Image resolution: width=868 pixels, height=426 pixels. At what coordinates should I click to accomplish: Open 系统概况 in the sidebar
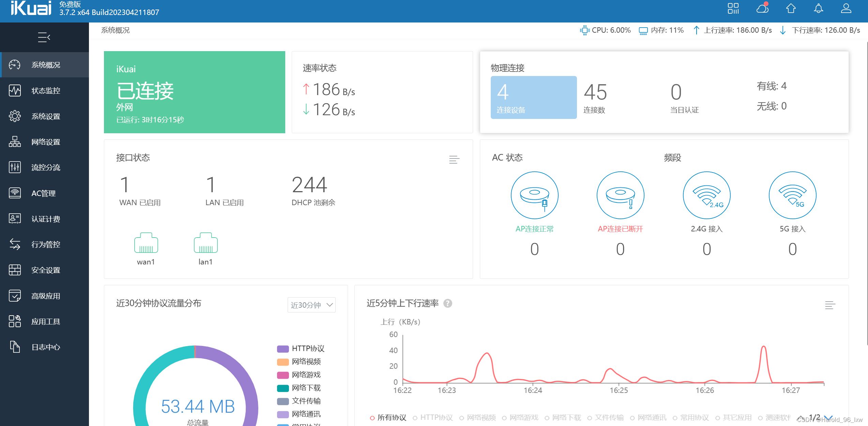point(44,65)
